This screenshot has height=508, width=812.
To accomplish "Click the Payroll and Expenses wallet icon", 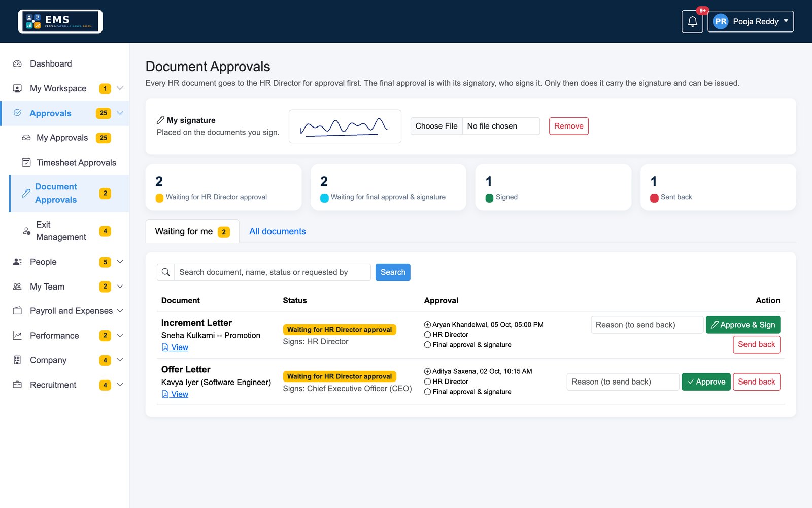I will 17,311.
